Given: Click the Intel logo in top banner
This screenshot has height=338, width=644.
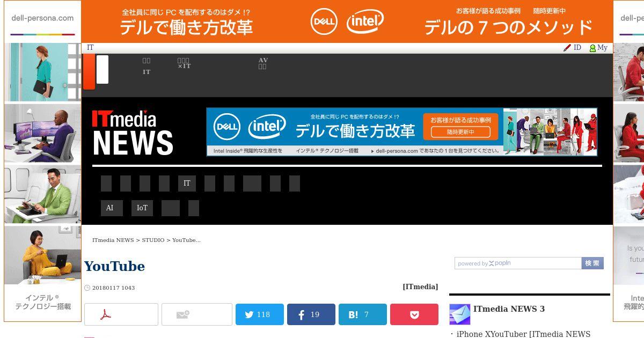Looking at the screenshot, I should coord(365,21).
